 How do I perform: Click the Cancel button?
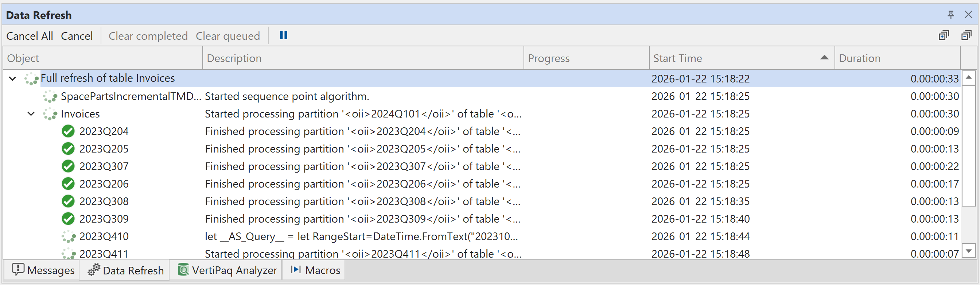[x=77, y=35]
